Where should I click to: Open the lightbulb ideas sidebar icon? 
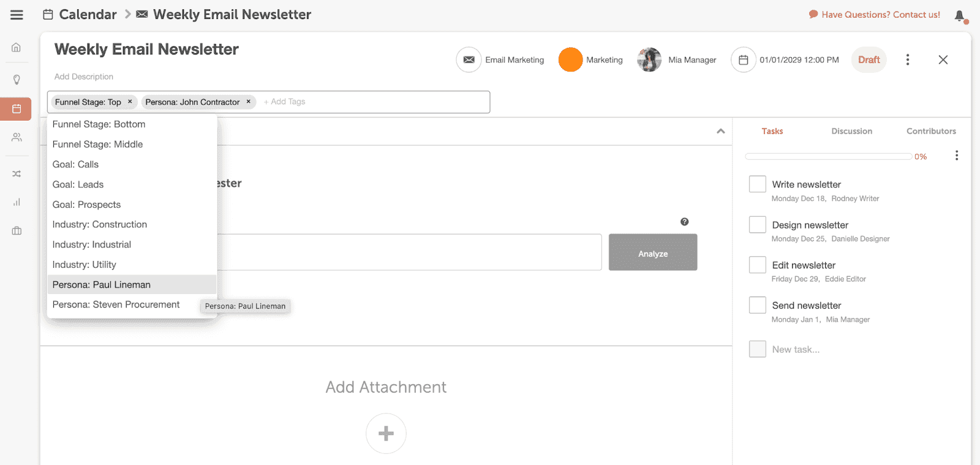(x=17, y=80)
